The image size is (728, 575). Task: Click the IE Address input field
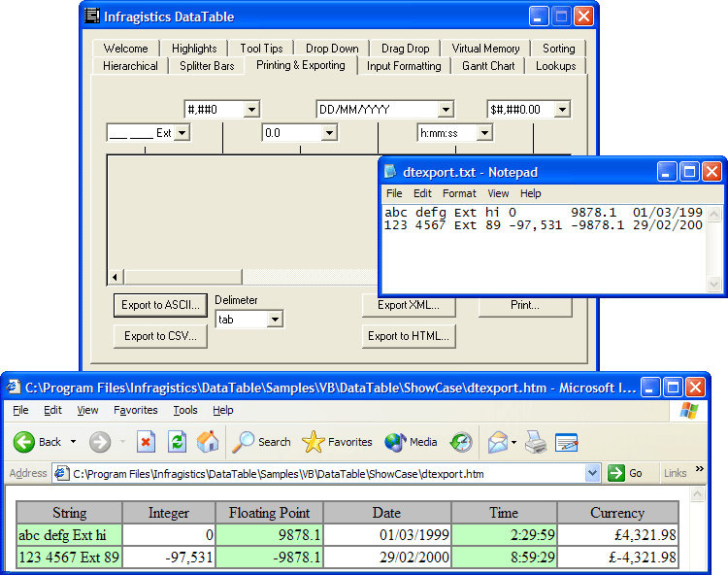coord(325,473)
